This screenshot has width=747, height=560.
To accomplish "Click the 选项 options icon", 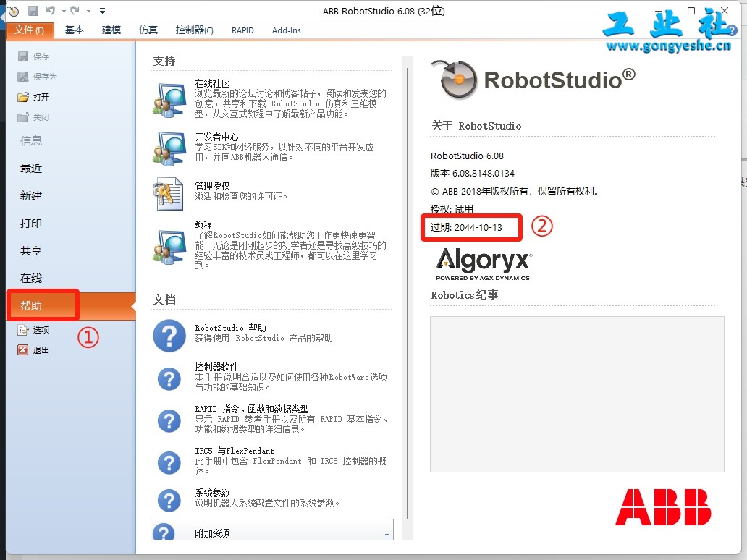I will pyautogui.click(x=23, y=330).
